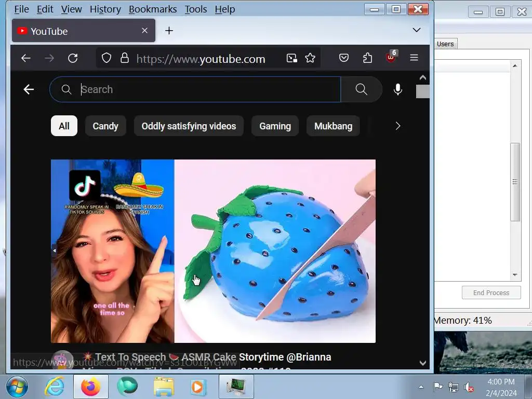Viewport: 532px width, 399px height.
Task: Show more filter chips arrow
Action: coord(397,126)
